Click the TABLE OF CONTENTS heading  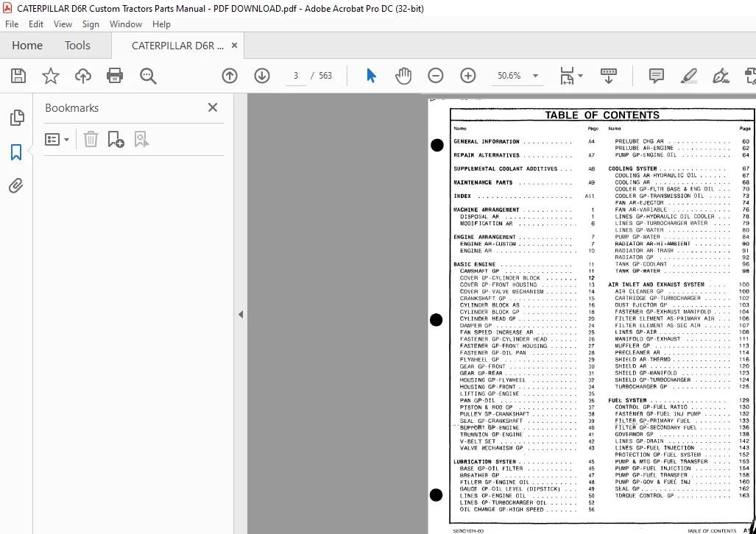point(601,115)
